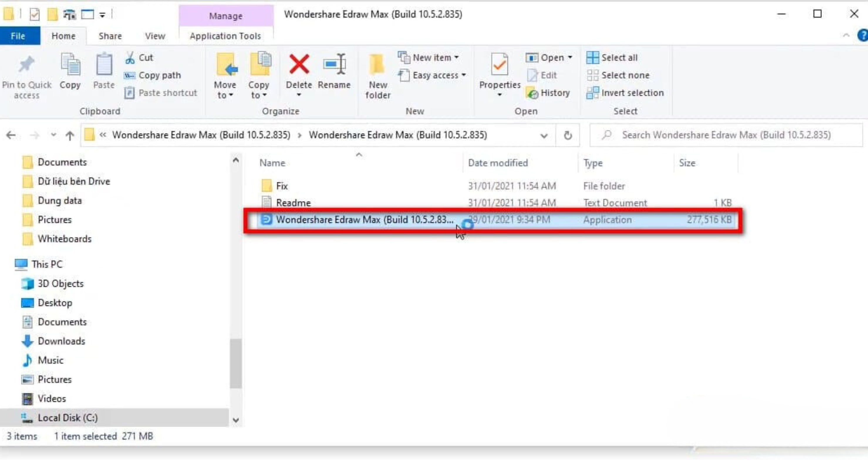Image resolution: width=868 pixels, height=461 pixels.
Task: Sort files by Size column
Action: point(706,163)
